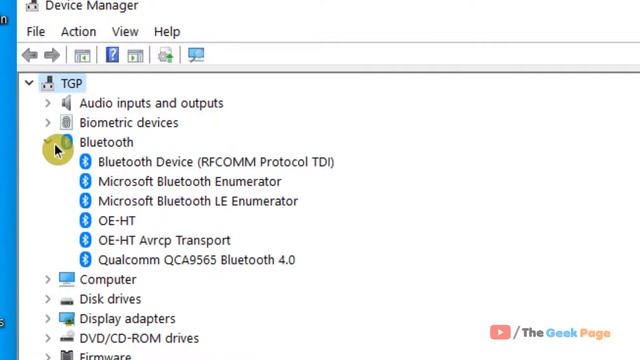Image resolution: width=640 pixels, height=360 pixels.
Task: Click the Show/Hide console tree toolbar icon
Action: coord(82,56)
